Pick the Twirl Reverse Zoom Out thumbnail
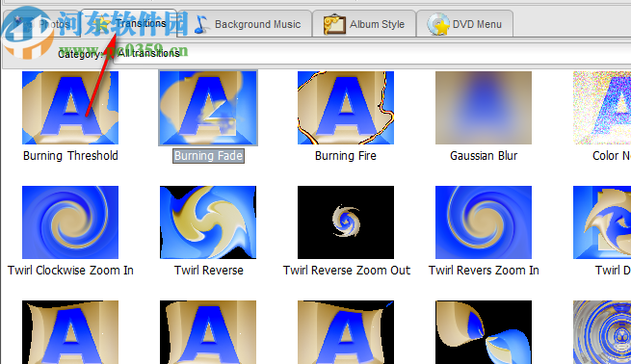This screenshot has width=631, height=364. [x=346, y=222]
